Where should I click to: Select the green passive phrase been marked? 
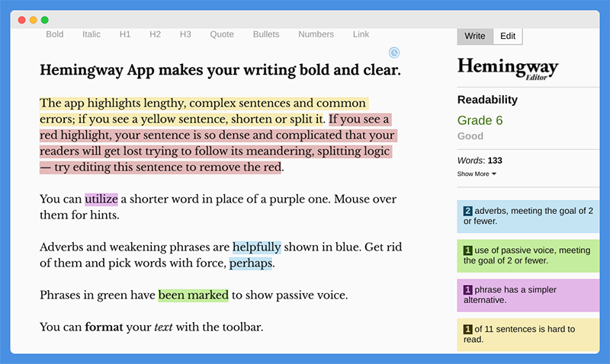194,295
